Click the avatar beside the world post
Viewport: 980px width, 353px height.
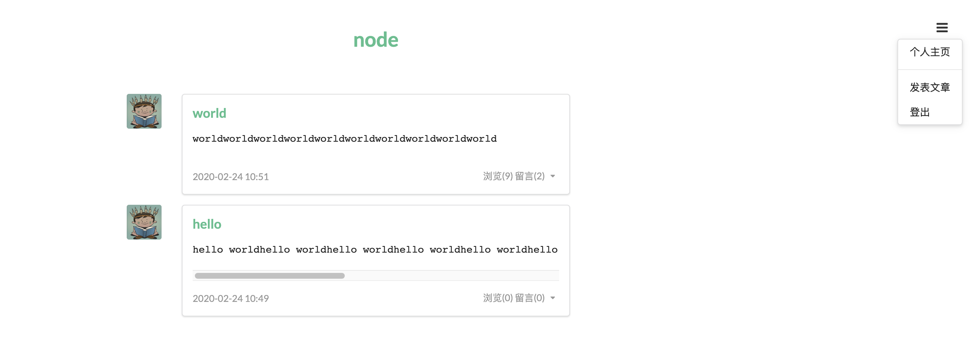pos(144,111)
